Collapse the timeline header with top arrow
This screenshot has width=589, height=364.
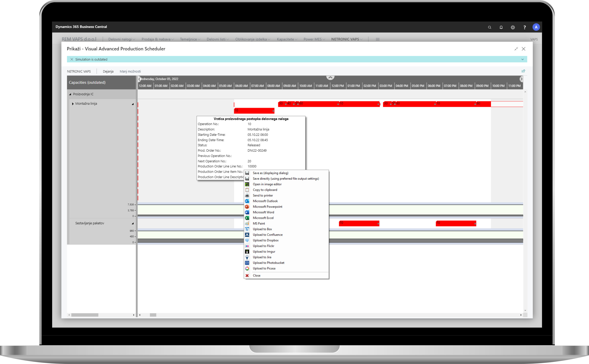click(x=330, y=77)
